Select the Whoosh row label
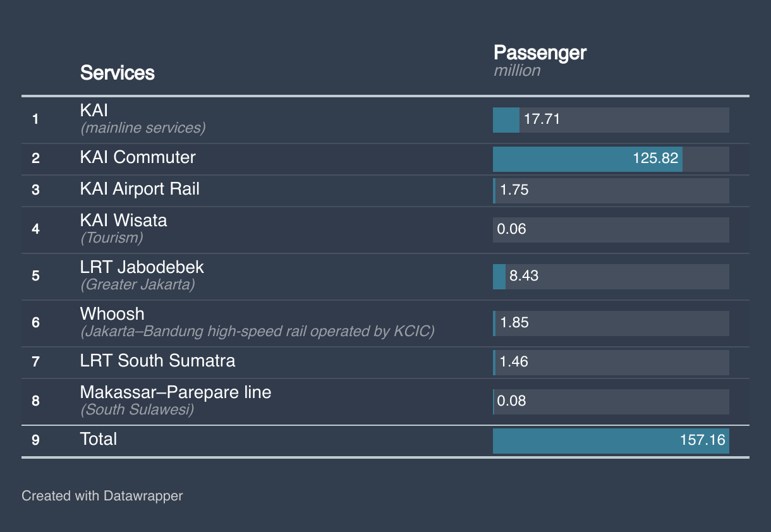The height and width of the screenshot is (532, 771). pyautogui.click(x=112, y=314)
